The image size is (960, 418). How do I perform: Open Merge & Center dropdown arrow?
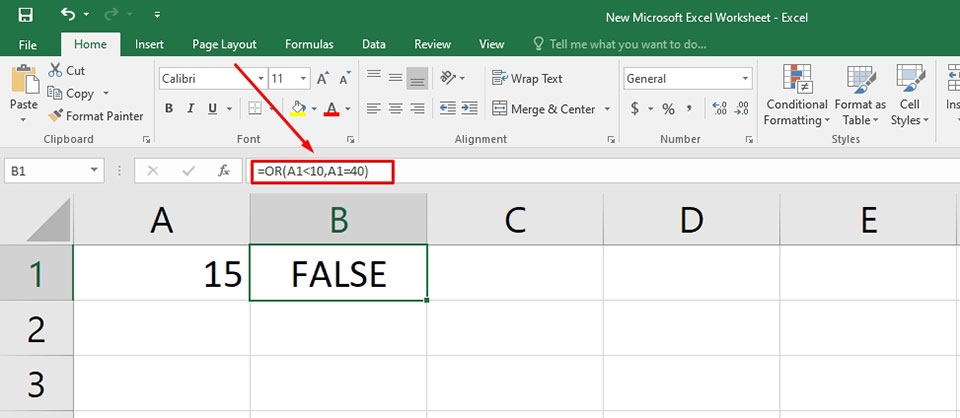point(607,109)
